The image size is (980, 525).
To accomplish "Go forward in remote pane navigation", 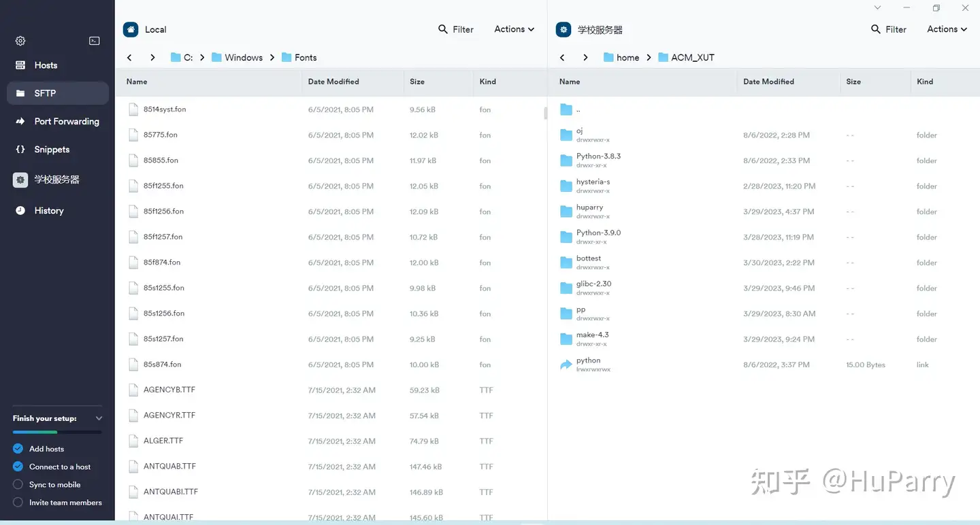I will [x=585, y=58].
